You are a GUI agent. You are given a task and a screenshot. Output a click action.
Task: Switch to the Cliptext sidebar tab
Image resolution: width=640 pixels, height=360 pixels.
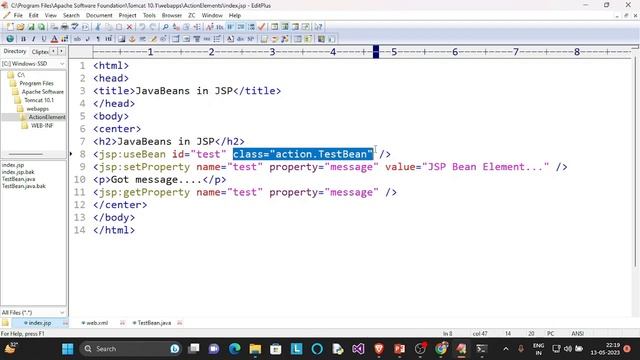[x=40, y=51]
